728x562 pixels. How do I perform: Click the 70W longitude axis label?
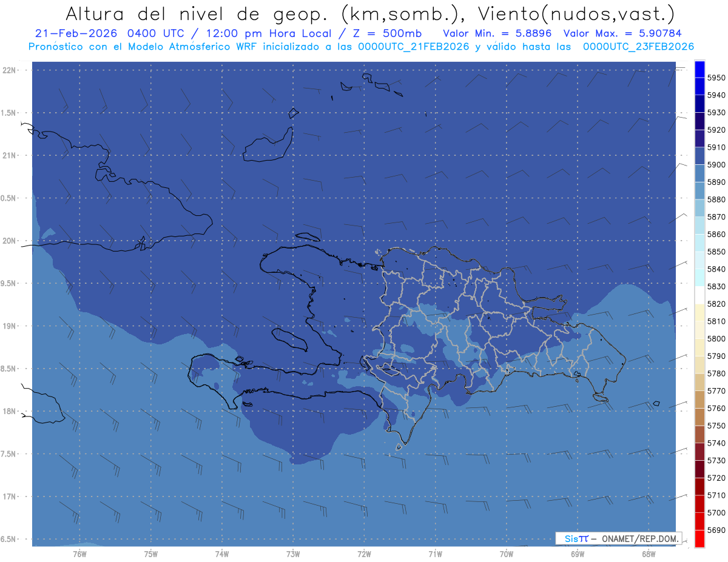[x=507, y=554]
